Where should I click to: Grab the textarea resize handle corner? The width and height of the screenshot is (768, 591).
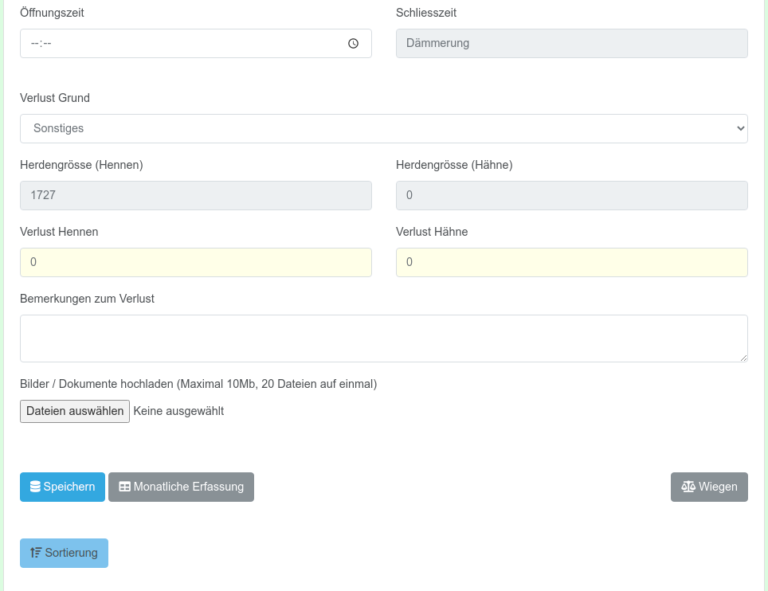coord(744,358)
